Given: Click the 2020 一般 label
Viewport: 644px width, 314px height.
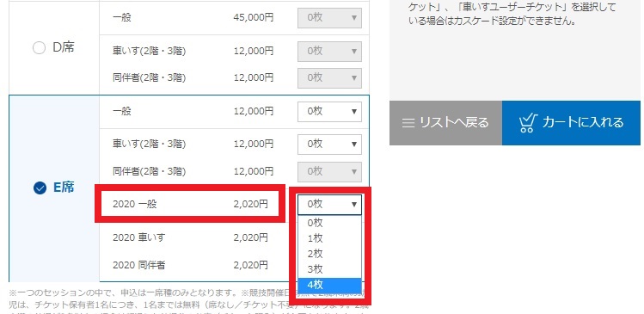Looking at the screenshot, I should tap(135, 204).
